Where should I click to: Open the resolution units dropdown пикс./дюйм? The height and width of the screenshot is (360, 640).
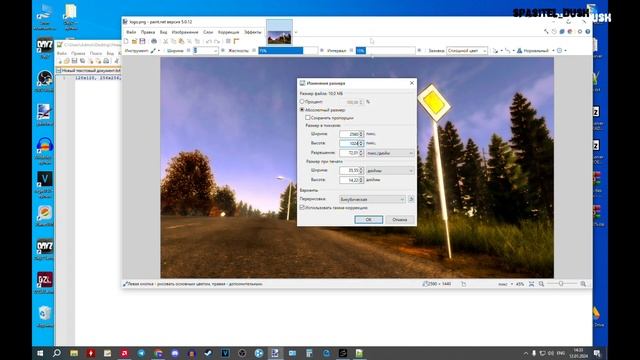click(390, 153)
